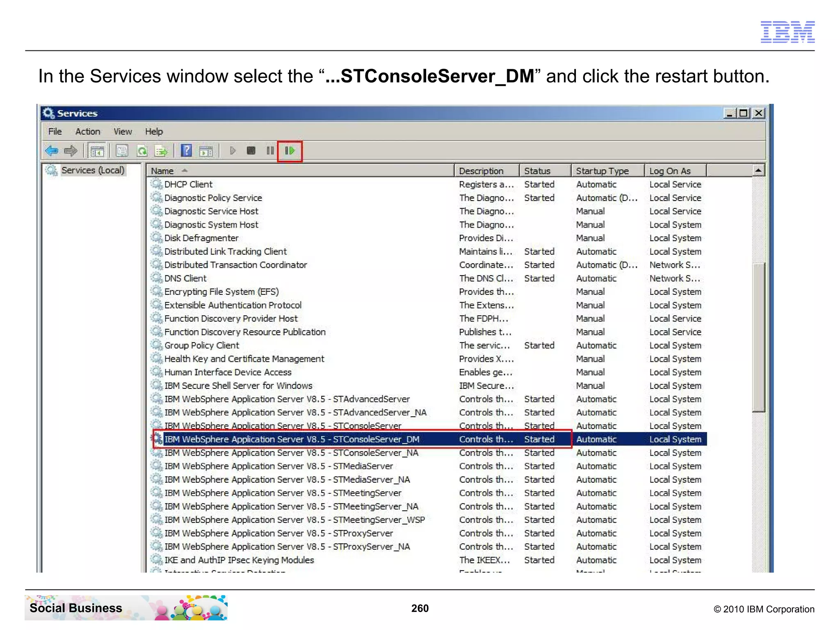840x630 pixels.
Task: Select the STMeetingServer_NA service row
Action: point(428,507)
